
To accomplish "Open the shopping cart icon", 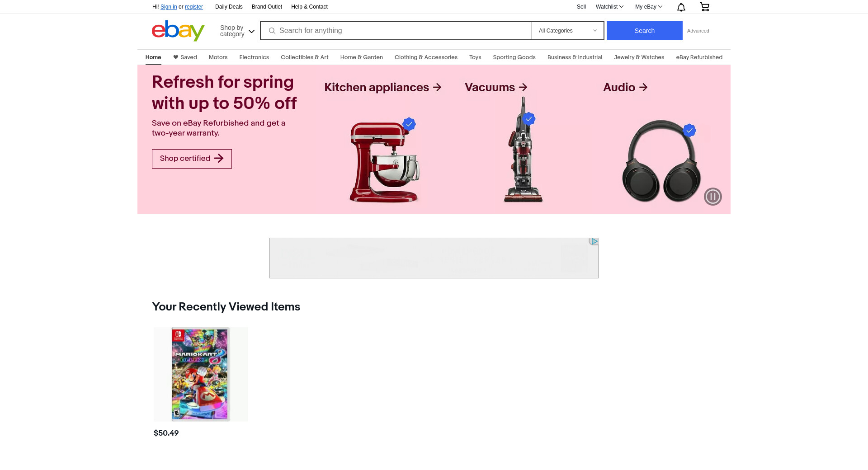I will coord(704,7).
